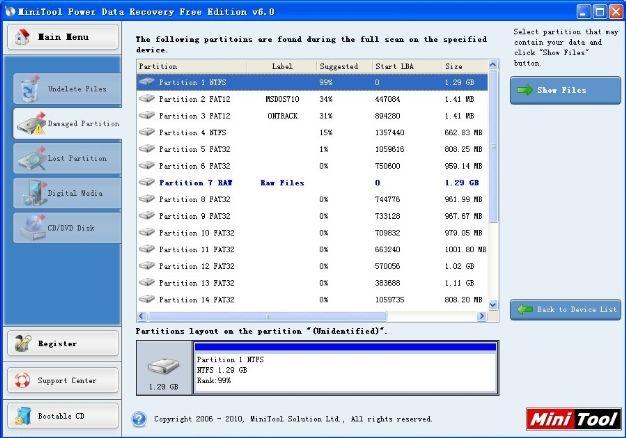Open the Support Center

63,380
